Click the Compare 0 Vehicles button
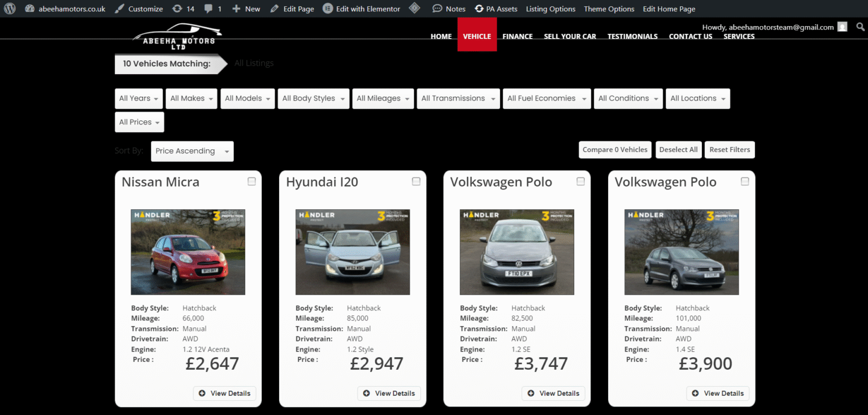 coord(615,150)
